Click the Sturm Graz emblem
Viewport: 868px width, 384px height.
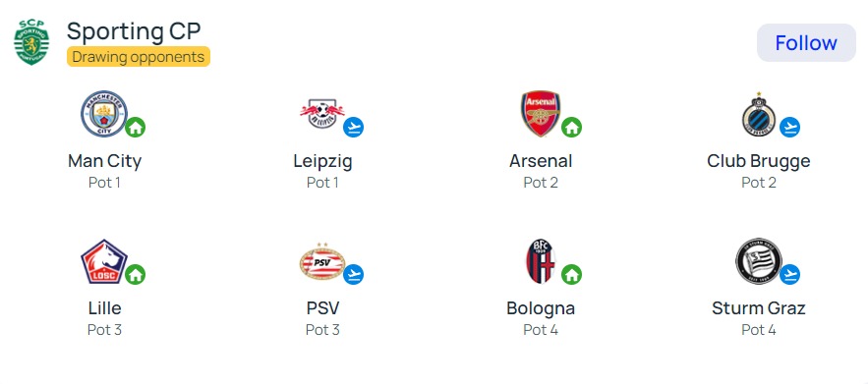click(x=758, y=261)
